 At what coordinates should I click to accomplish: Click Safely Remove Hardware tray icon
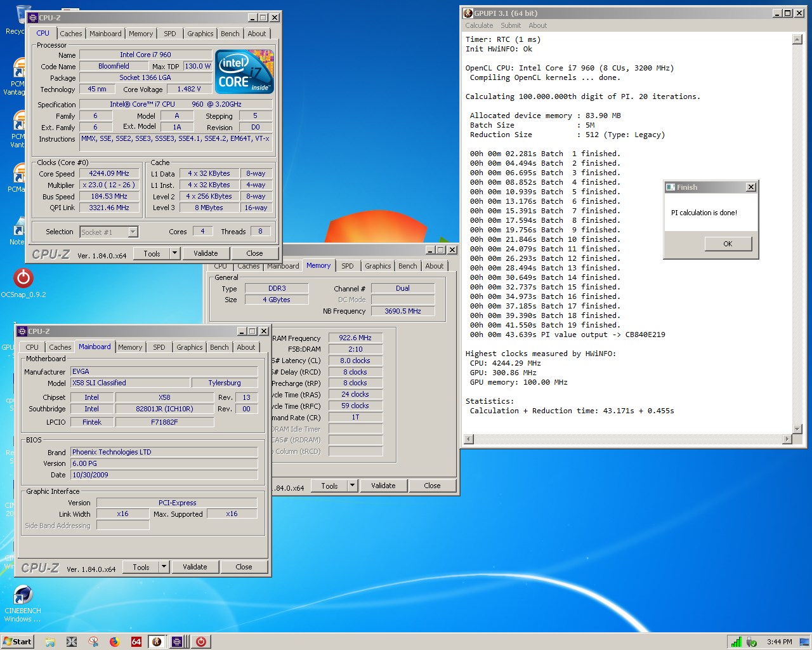752,642
